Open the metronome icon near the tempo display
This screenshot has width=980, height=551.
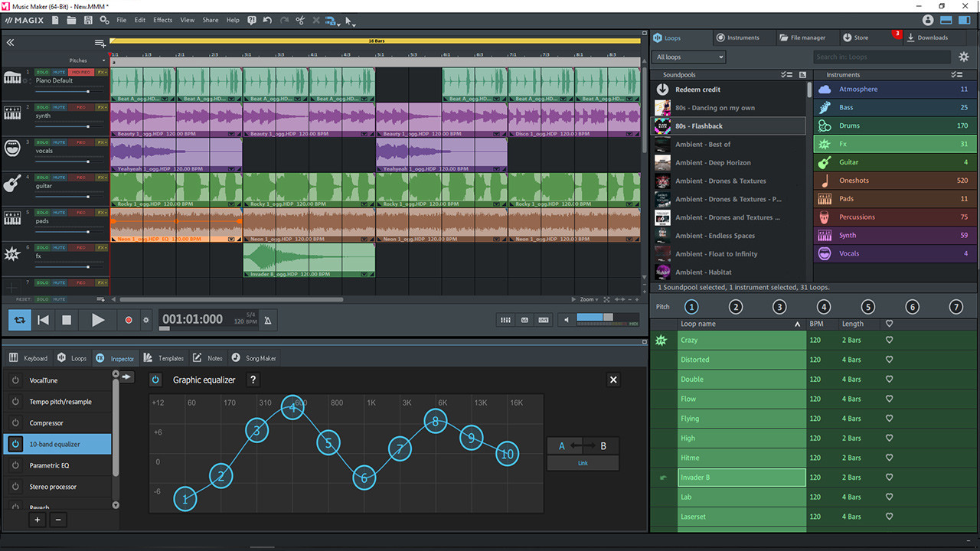pos(267,320)
